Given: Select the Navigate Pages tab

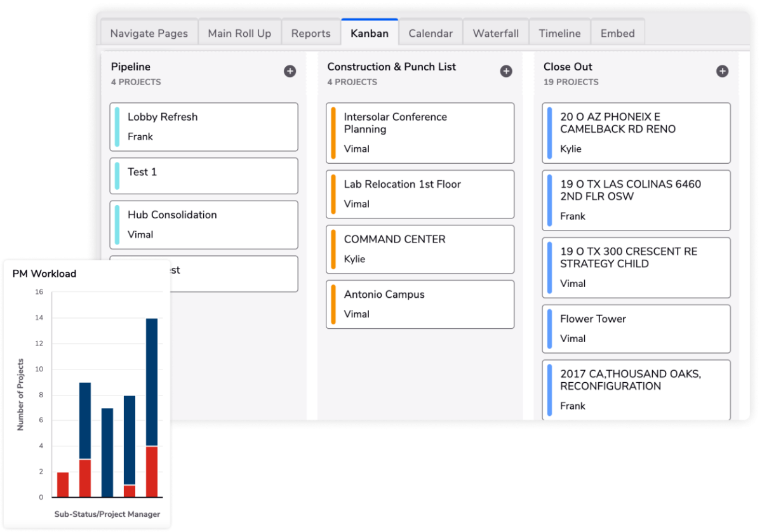Looking at the screenshot, I should (149, 32).
